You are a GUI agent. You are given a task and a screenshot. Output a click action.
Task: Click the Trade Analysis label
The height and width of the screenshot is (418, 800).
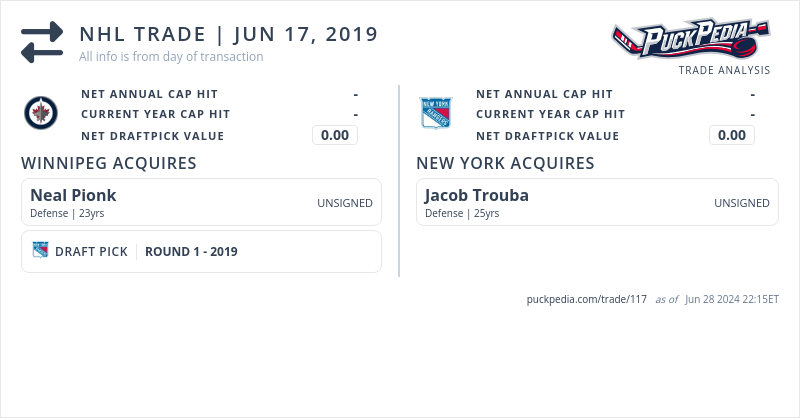click(x=724, y=70)
